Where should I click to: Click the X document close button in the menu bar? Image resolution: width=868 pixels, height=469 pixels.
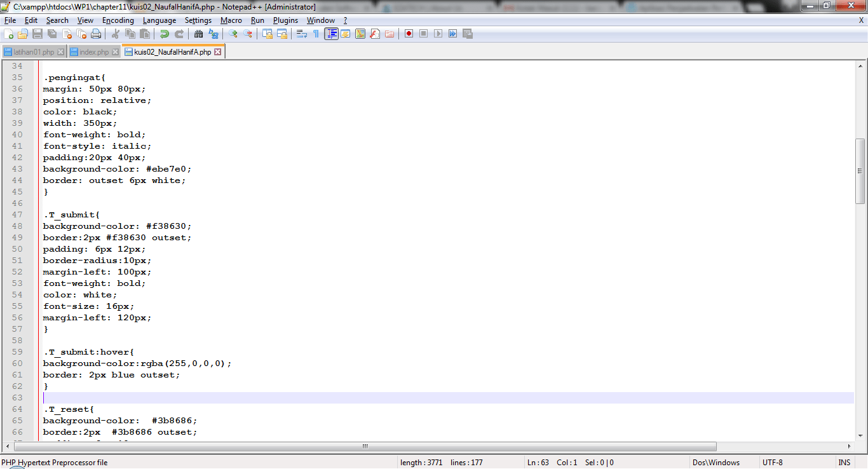(x=862, y=20)
